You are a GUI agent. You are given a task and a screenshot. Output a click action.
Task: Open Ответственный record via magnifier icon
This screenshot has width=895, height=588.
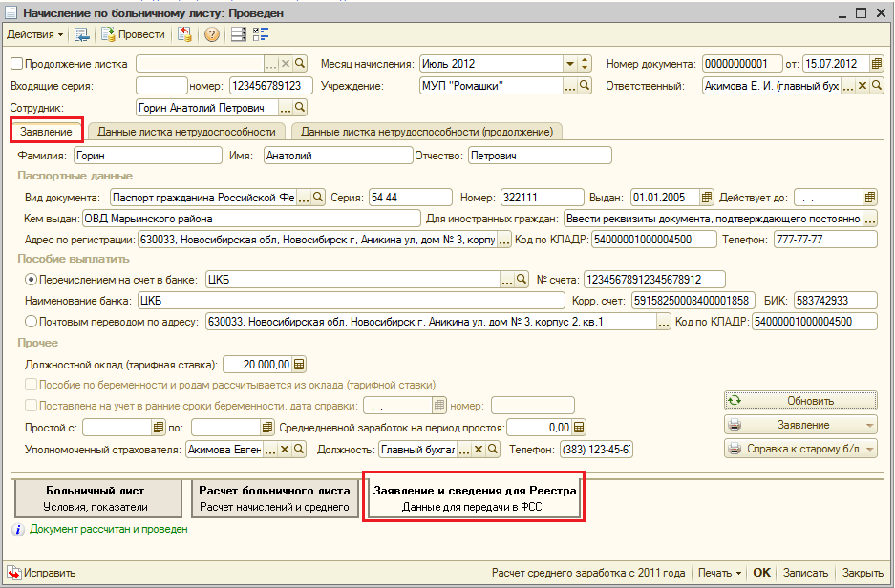coord(877,86)
